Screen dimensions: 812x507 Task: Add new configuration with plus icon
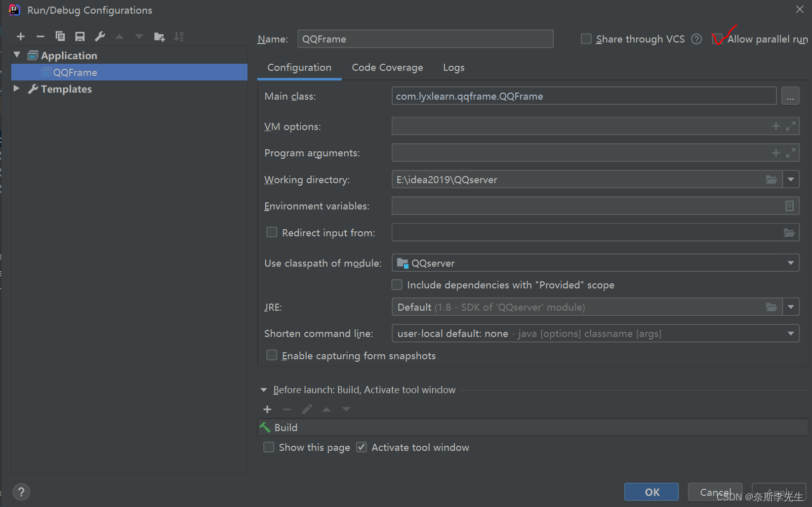(21, 36)
